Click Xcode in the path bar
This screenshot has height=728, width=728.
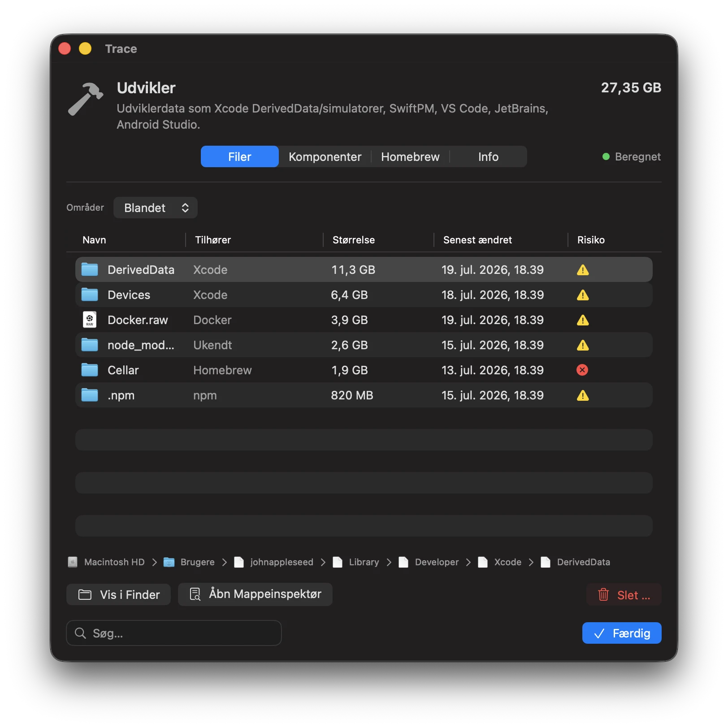(x=507, y=562)
